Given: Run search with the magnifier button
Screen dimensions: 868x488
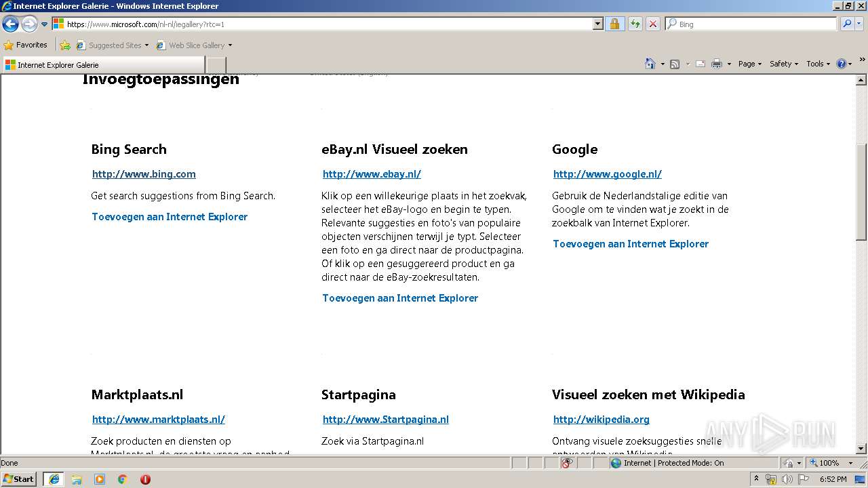Looking at the screenshot, I should tap(846, 24).
